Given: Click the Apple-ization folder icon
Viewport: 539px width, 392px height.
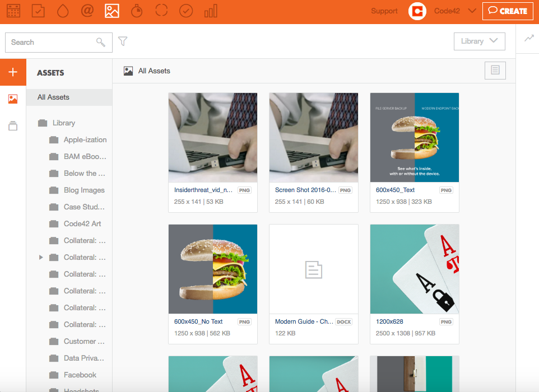Looking at the screenshot, I should click(54, 140).
